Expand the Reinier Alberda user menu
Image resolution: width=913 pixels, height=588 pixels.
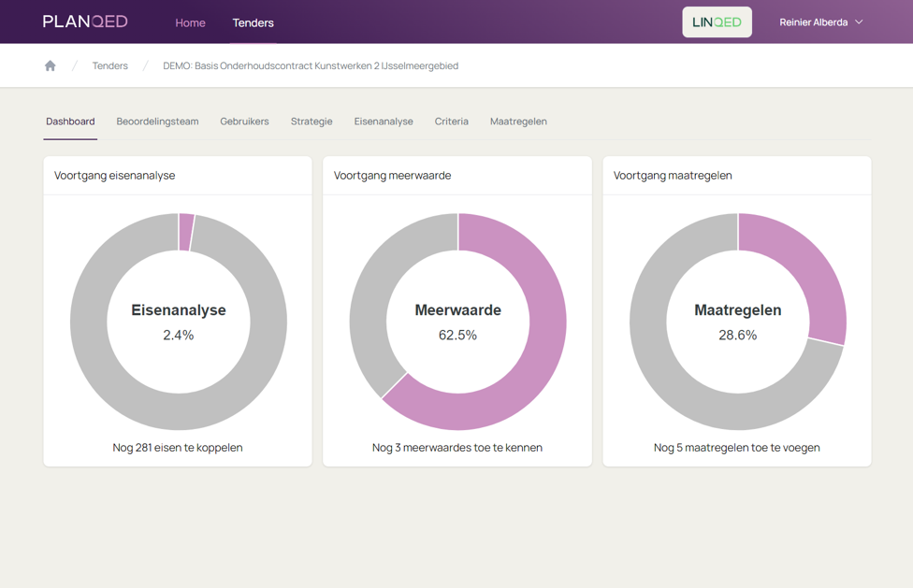(x=821, y=22)
